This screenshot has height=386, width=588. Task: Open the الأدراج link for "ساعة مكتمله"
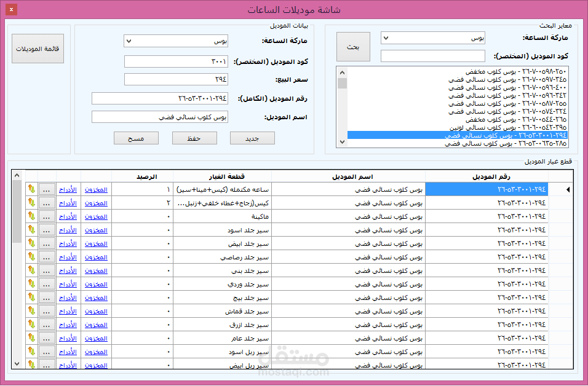pyautogui.click(x=68, y=189)
